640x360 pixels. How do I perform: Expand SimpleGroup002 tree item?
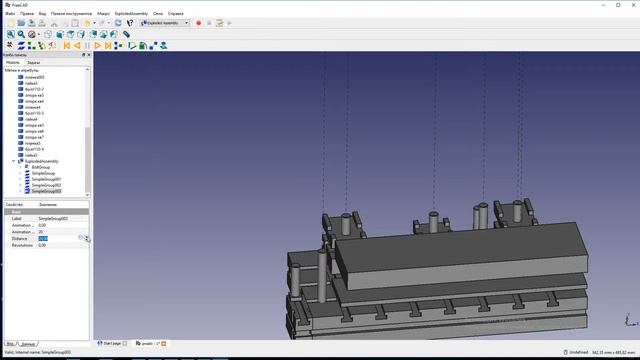(20, 185)
